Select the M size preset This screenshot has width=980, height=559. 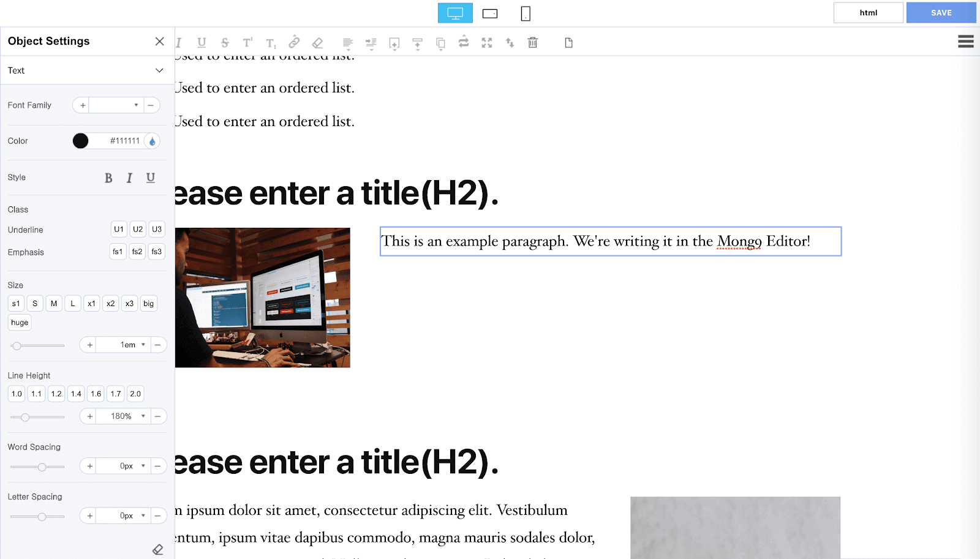pyautogui.click(x=54, y=304)
